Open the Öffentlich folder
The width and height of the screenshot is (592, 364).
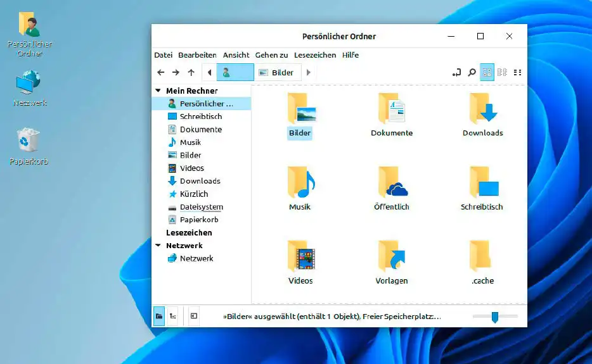click(392, 183)
